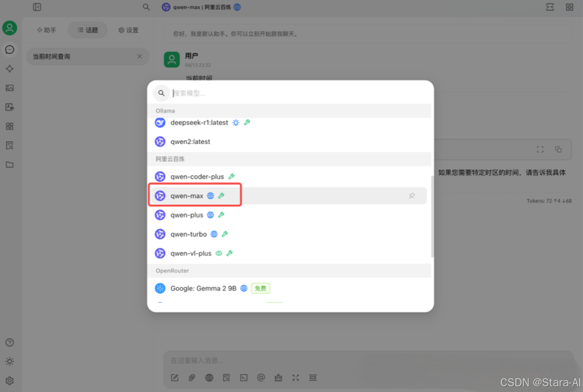This screenshot has height=392, width=583.
Task: Click the model list scrollbar
Action: click(432, 217)
